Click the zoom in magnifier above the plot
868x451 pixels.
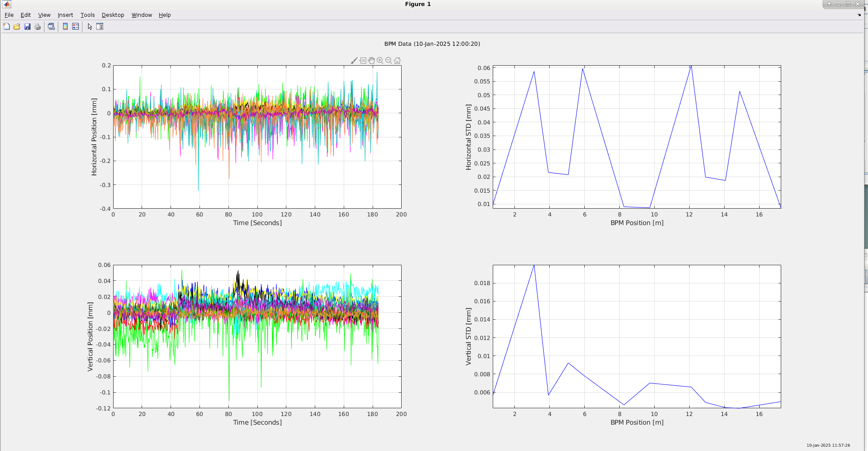click(380, 60)
